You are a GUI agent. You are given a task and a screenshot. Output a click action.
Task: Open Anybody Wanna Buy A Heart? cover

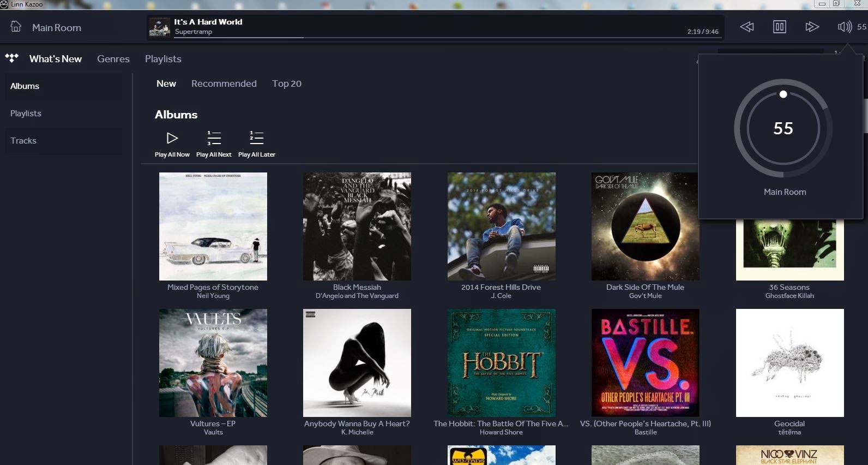click(357, 363)
